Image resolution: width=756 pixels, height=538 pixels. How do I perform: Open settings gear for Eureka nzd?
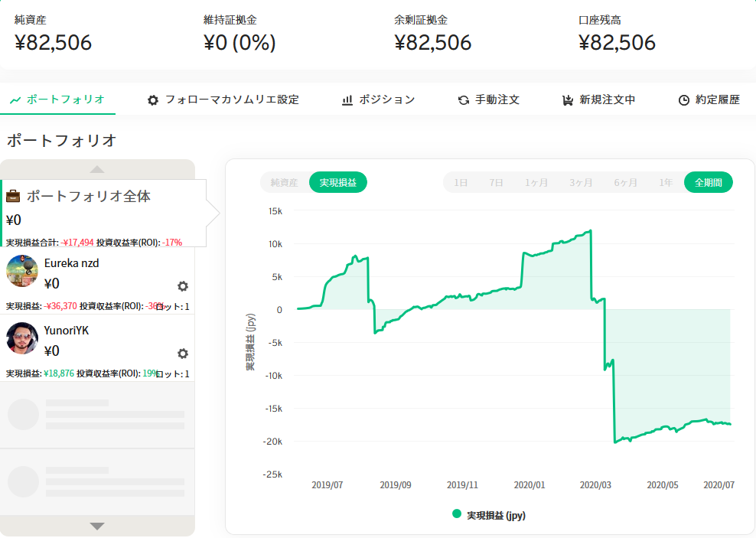click(x=182, y=286)
